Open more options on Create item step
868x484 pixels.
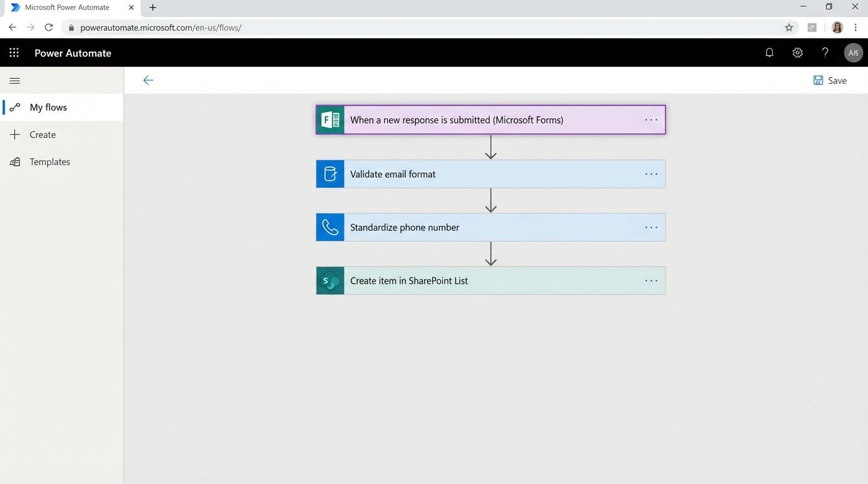pyautogui.click(x=651, y=281)
